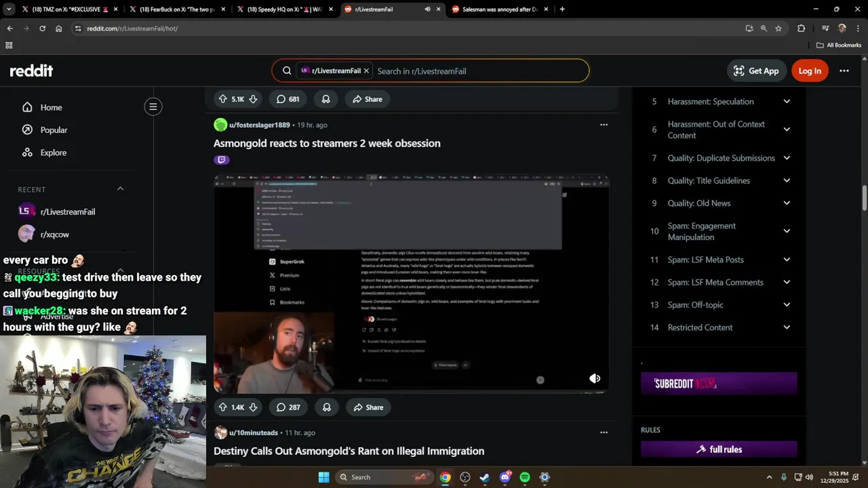Share the post with 681 comments
Viewport: 868px width, 488px height.
coord(368,99)
